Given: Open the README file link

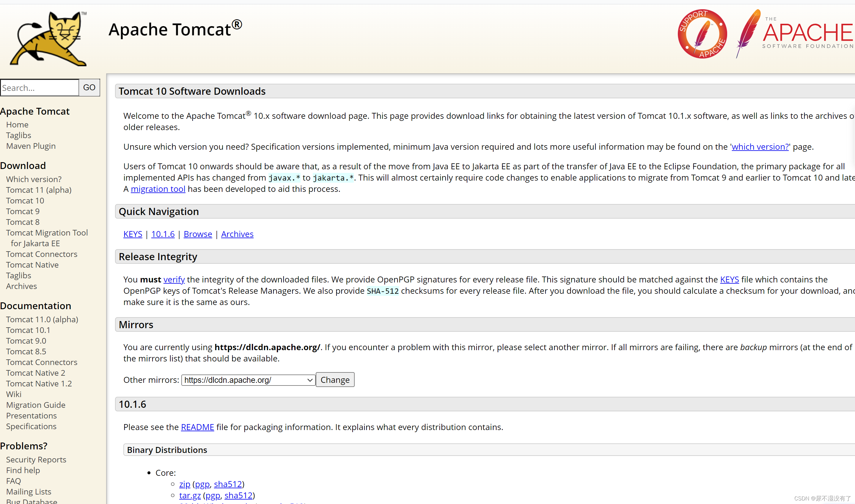Looking at the screenshot, I should (x=197, y=427).
